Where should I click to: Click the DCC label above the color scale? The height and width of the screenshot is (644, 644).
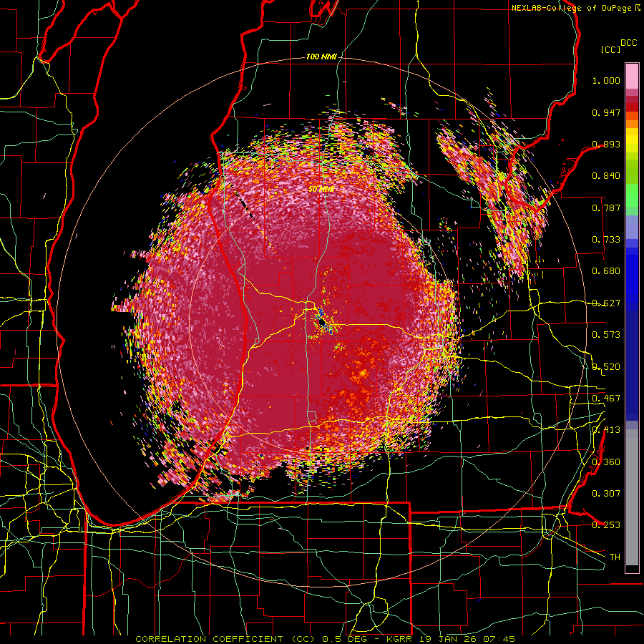(x=628, y=43)
